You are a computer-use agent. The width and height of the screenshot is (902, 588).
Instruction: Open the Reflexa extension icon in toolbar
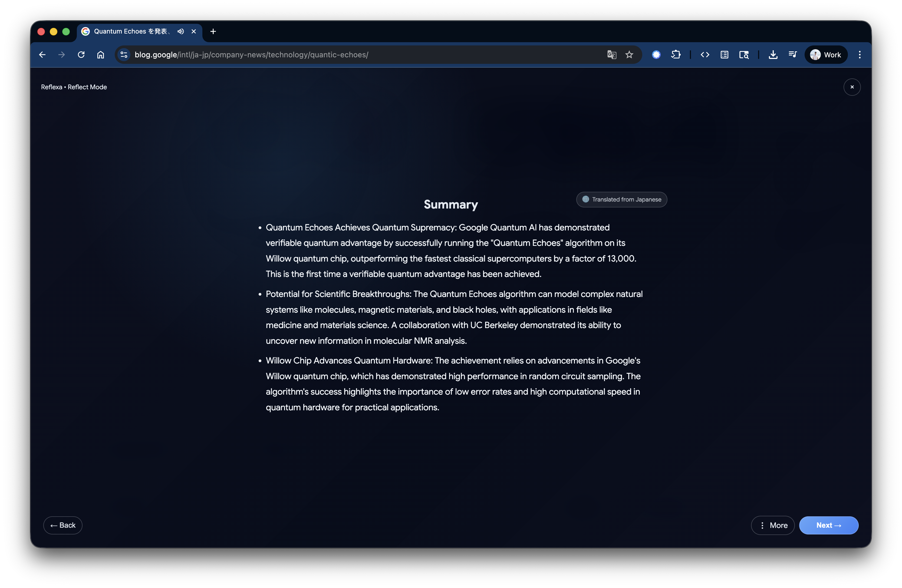[656, 55]
